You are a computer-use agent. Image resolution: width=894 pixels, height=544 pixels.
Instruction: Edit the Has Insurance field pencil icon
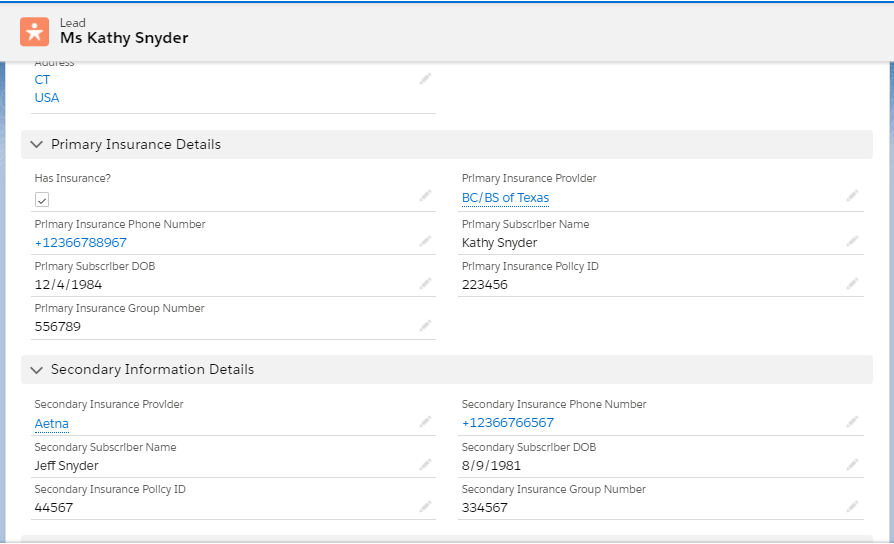(425, 196)
